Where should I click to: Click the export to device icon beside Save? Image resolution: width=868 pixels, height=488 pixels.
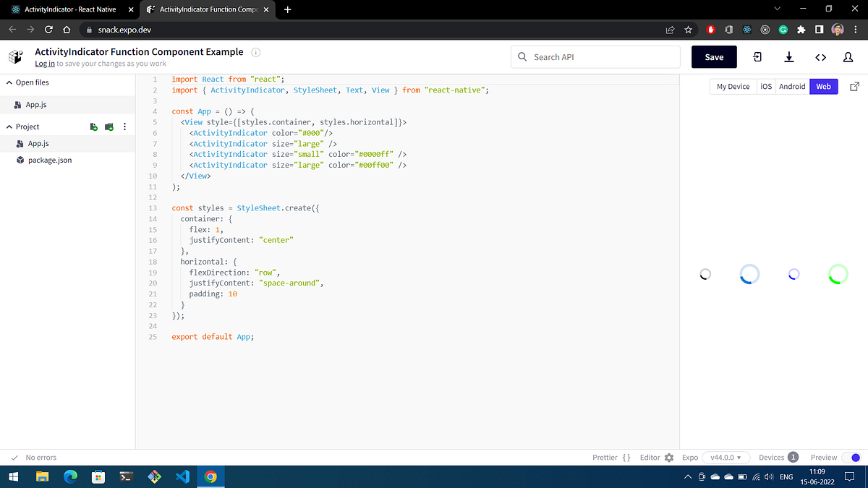pyautogui.click(x=758, y=56)
